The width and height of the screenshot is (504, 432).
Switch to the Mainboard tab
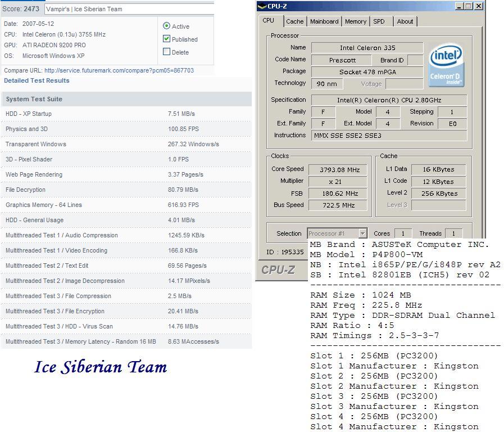tap(324, 21)
